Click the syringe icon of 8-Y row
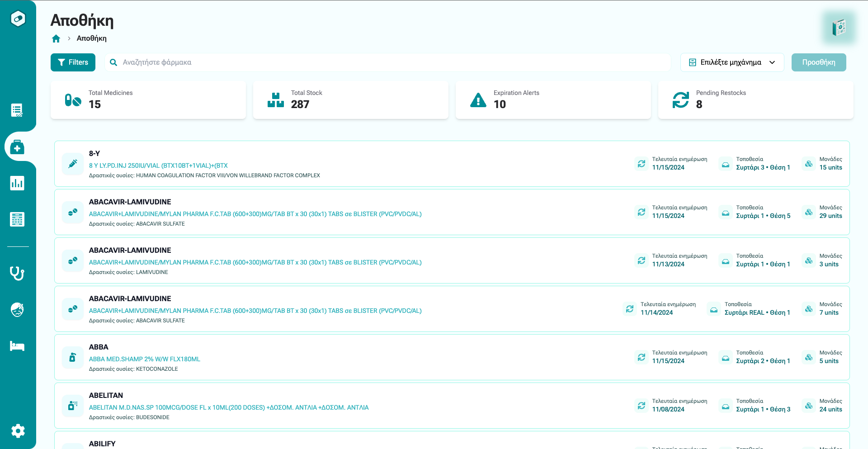 (x=73, y=164)
